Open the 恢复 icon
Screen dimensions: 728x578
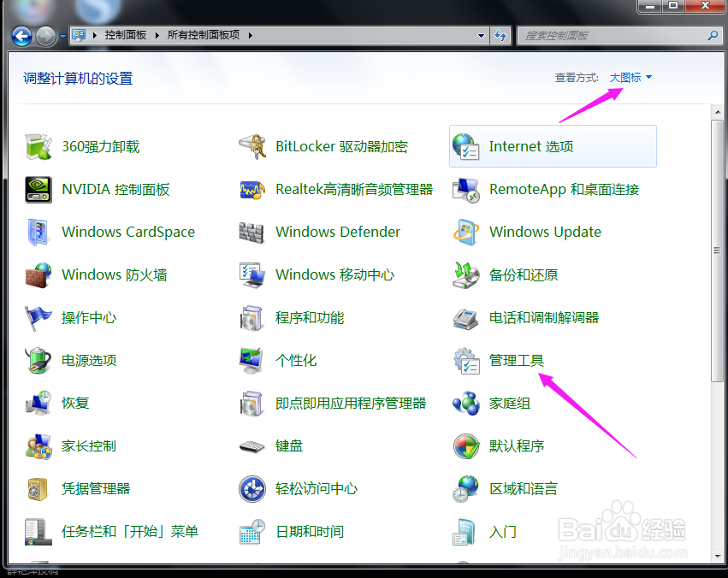(x=38, y=403)
